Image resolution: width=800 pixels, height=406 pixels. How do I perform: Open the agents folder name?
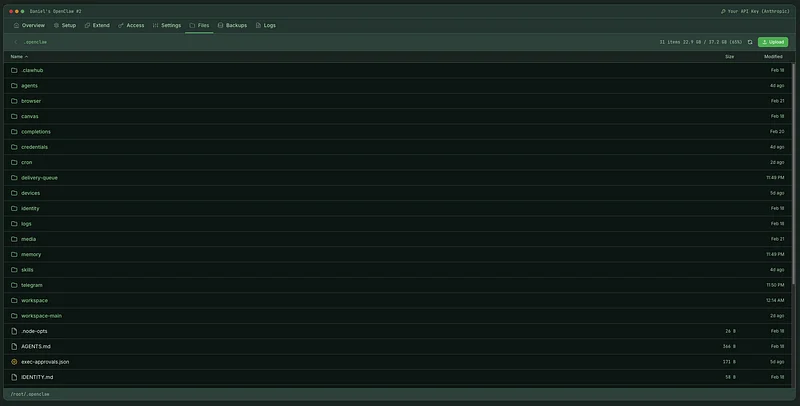coord(30,86)
